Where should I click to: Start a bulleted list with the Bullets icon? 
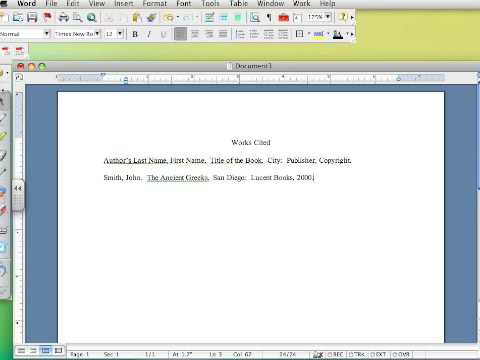point(254,34)
